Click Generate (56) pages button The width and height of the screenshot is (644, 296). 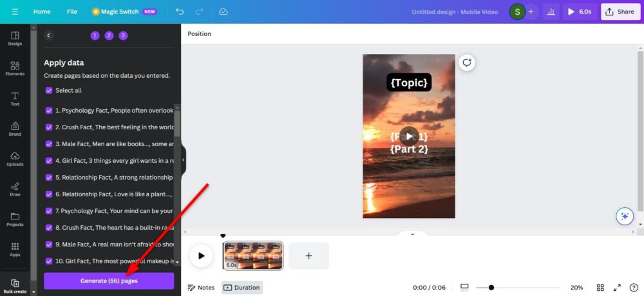tap(109, 281)
